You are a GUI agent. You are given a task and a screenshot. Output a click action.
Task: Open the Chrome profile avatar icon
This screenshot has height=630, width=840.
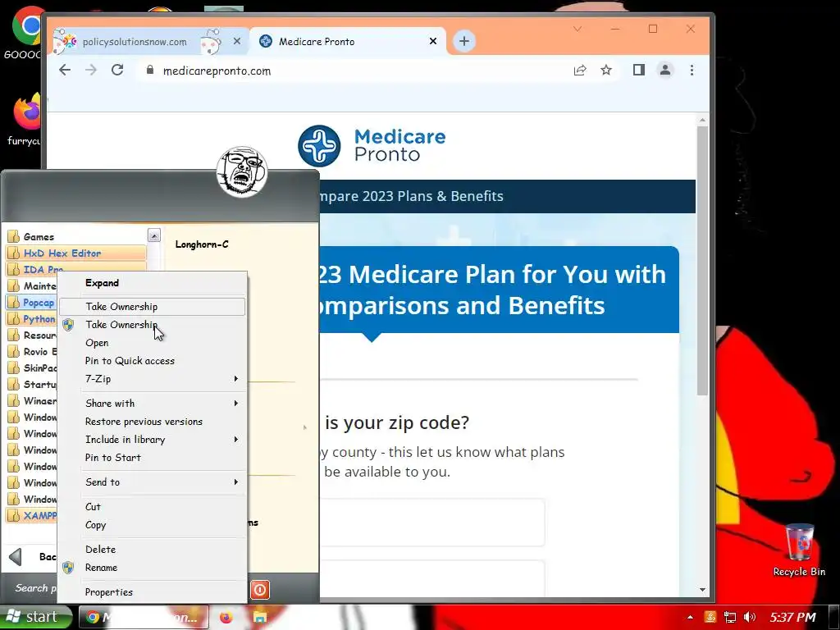click(x=664, y=71)
